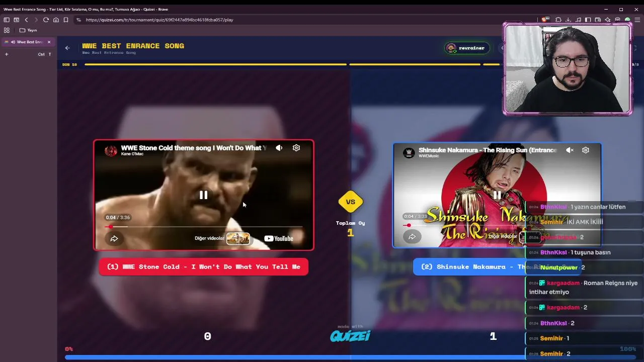Image resolution: width=644 pixels, height=362 pixels.
Task: Open Brave Shields lion icon
Action: [545, 20]
